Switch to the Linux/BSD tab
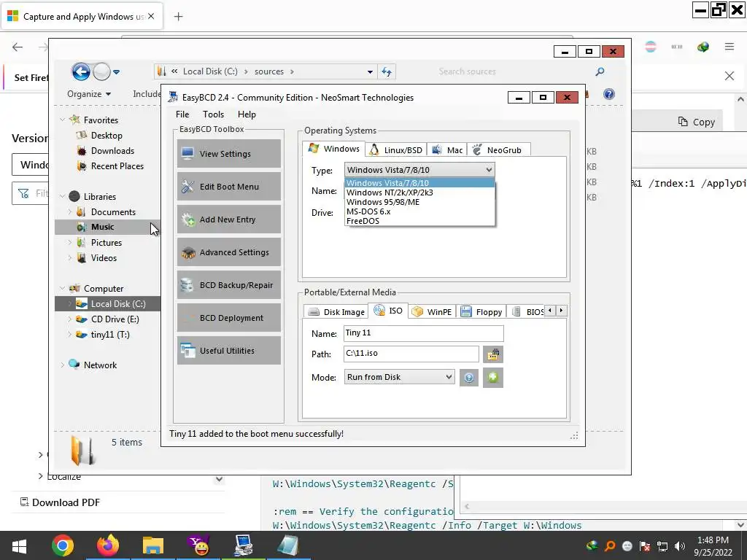 [396, 150]
